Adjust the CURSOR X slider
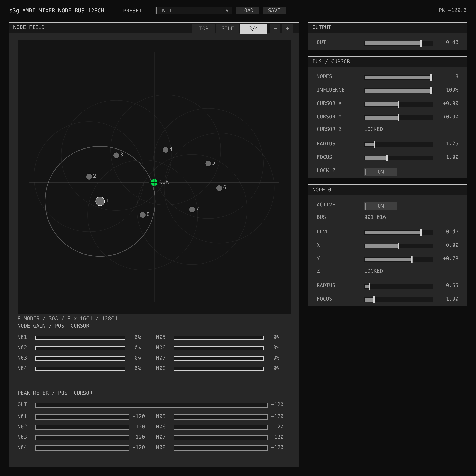Image resolution: width=476 pixels, height=476 pixels. coord(398,104)
